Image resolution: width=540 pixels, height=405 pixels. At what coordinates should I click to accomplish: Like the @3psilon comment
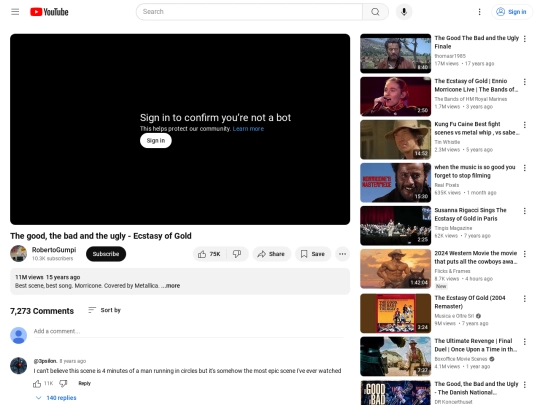coord(37,383)
